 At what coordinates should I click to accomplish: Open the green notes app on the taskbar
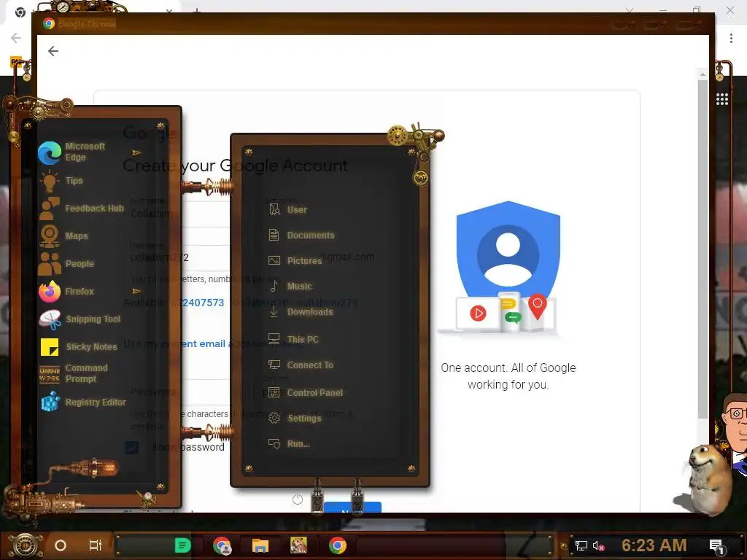(182, 545)
